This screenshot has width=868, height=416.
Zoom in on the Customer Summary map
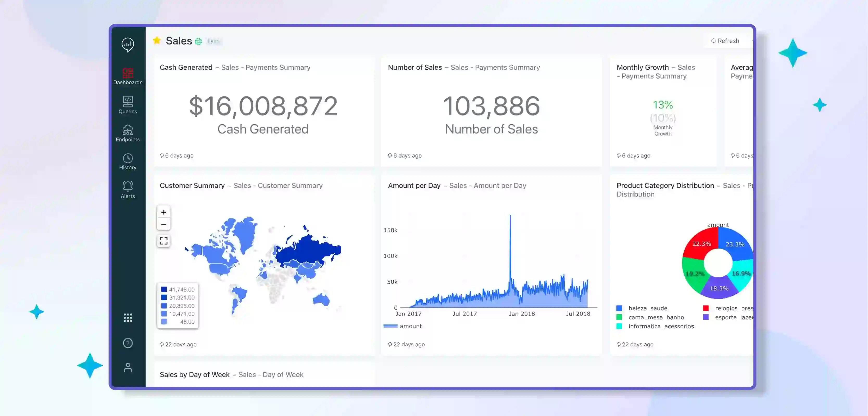163,212
